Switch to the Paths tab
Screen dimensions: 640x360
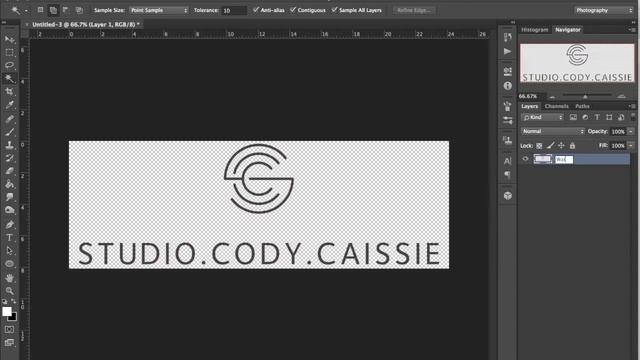[x=582, y=106]
